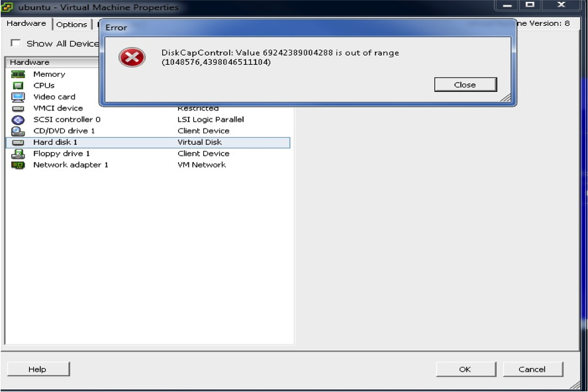Click the Network adapter 1 icon

point(18,165)
